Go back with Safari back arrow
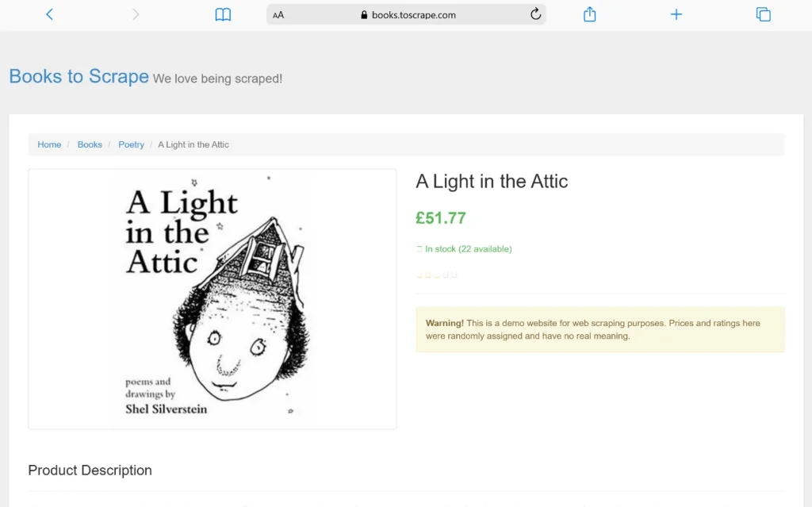The height and width of the screenshot is (507, 812). [50, 14]
